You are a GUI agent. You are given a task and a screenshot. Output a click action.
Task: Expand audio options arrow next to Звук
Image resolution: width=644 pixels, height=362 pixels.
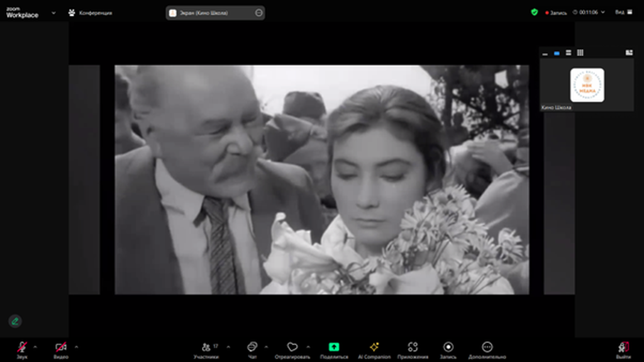[35, 346]
